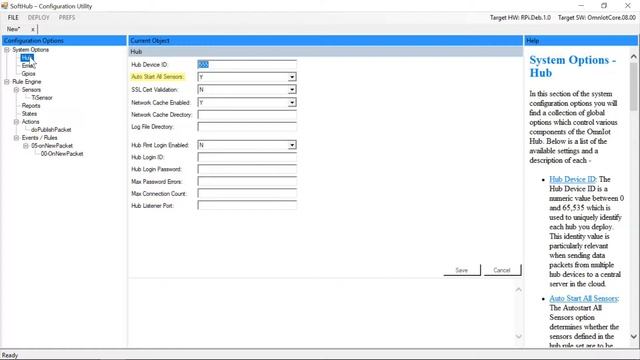Viewport: 640px width, 360px height.
Task: Select Reports in the Rule Engine tree
Action: pyautogui.click(x=31, y=106)
